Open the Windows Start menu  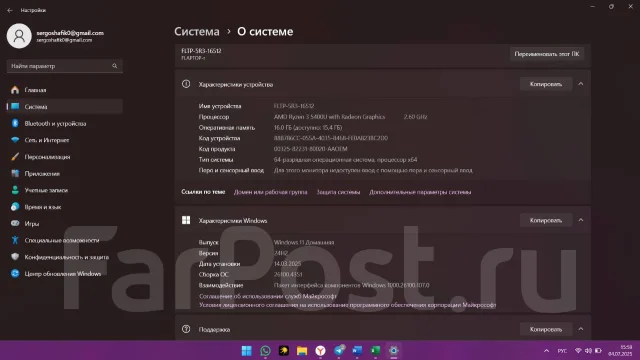(x=247, y=351)
